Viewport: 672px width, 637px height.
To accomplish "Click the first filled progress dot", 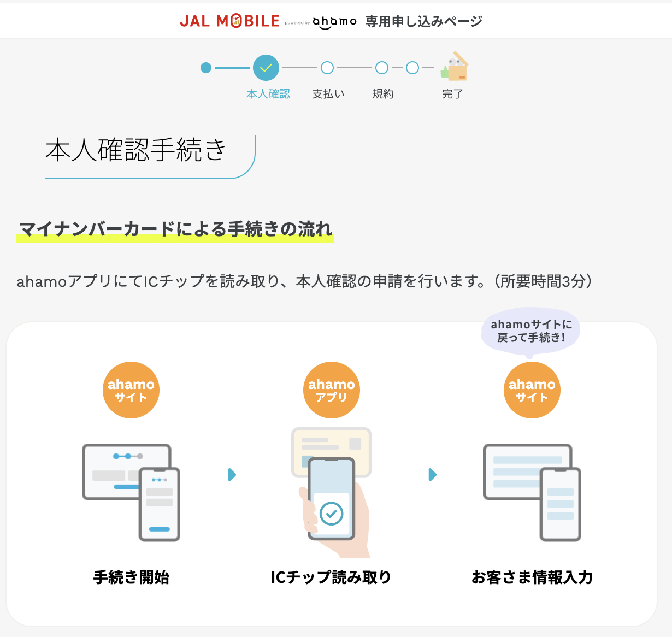I will [x=206, y=68].
